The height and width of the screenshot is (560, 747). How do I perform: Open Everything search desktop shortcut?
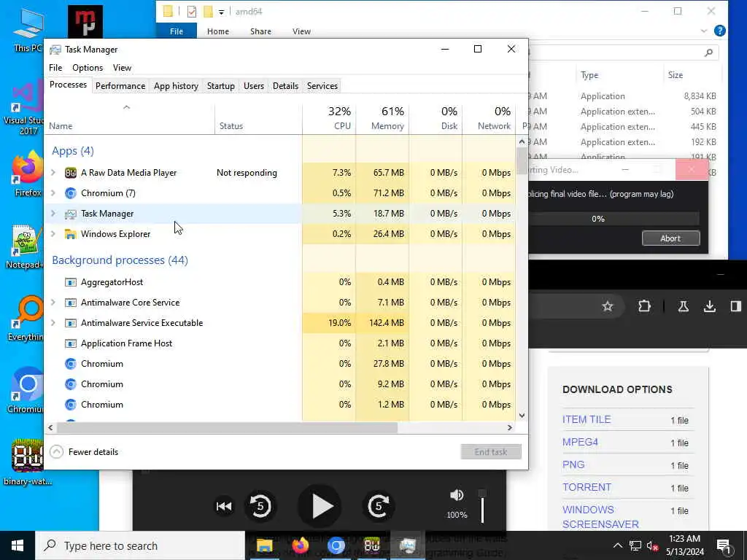tap(26, 319)
